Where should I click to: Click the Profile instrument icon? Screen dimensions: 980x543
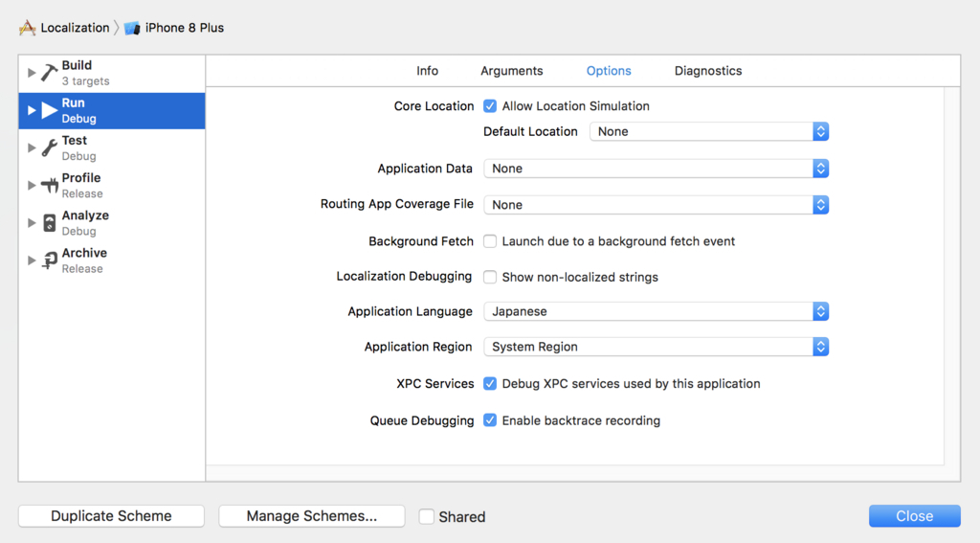(x=50, y=185)
